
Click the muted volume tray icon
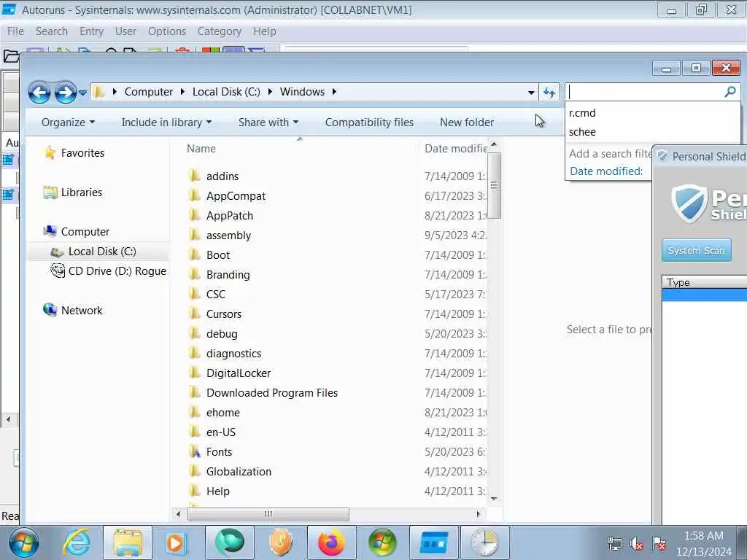click(636, 543)
